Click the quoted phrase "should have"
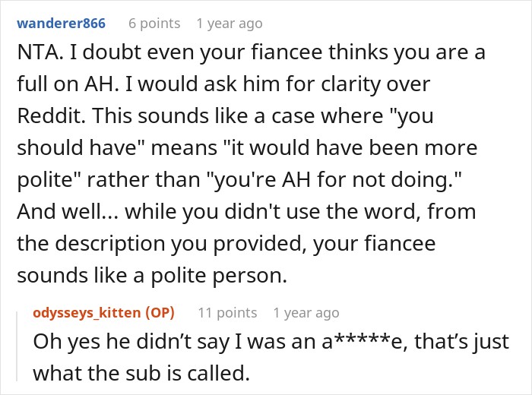Screen dimensions: 532x395 (x=81, y=148)
